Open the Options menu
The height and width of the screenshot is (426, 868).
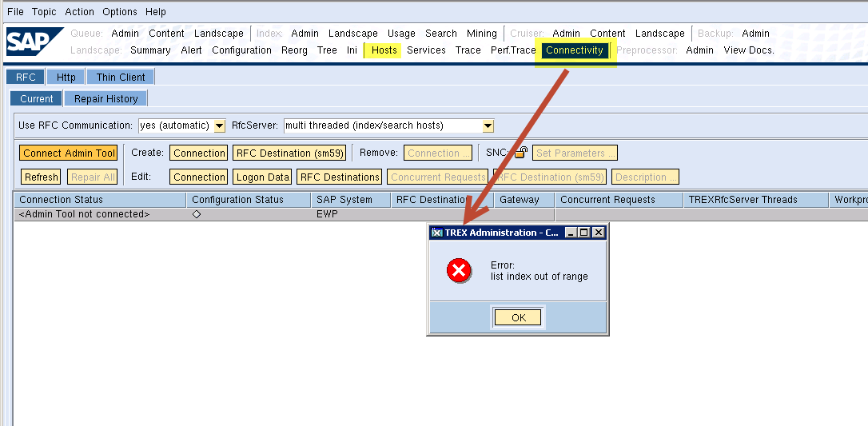(x=120, y=12)
